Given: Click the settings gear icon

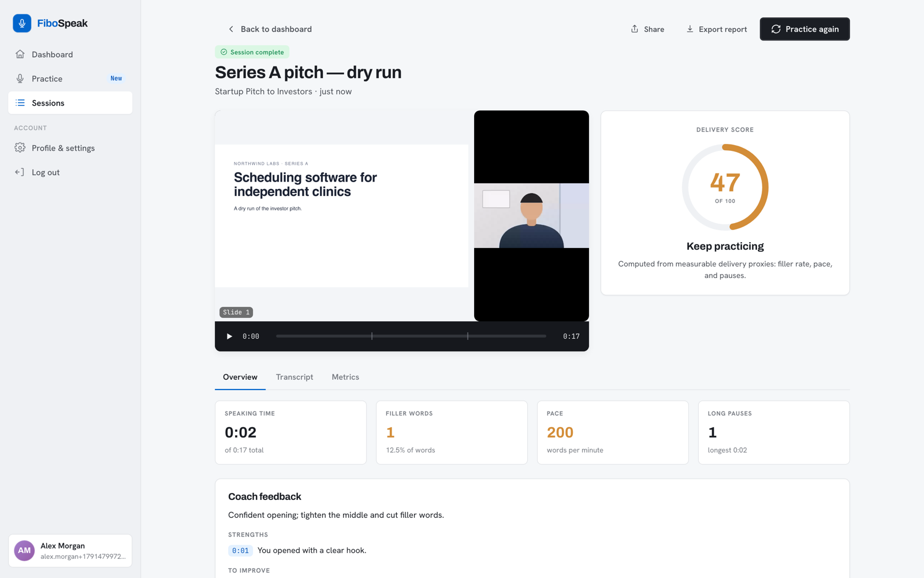Looking at the screenshot, I should (20, 148).
